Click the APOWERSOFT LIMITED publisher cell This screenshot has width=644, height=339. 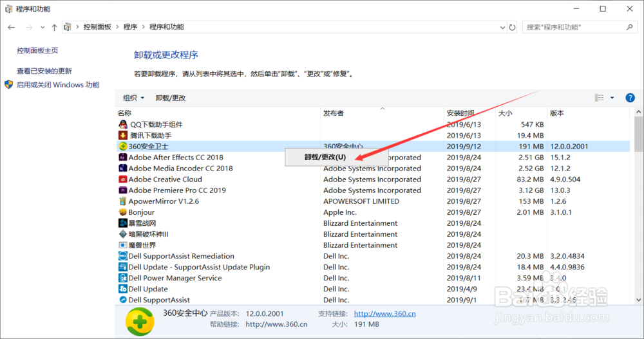[361, 201]
